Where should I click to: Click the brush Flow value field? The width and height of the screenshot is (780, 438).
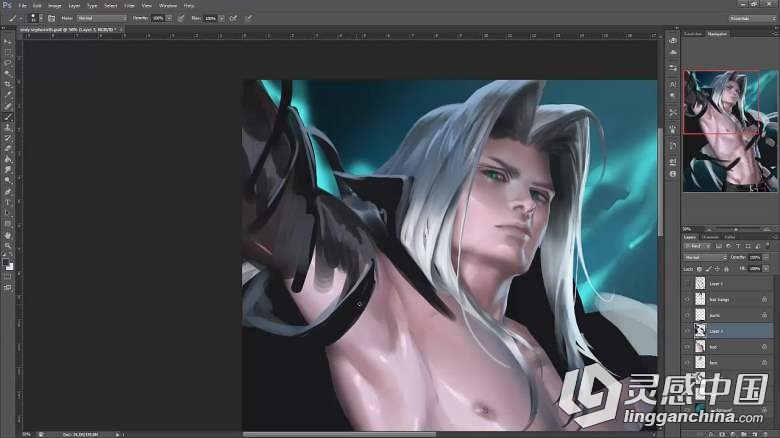(210, 18)
